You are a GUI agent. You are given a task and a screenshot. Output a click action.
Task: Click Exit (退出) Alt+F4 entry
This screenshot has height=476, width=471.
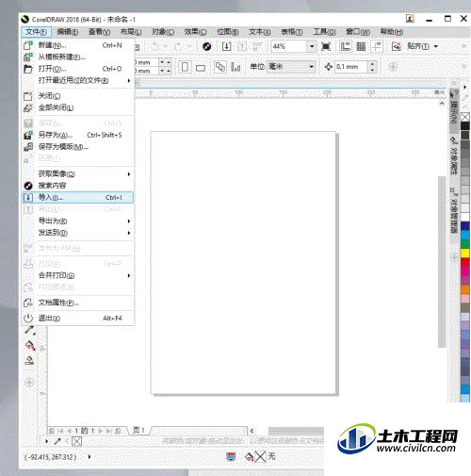(x=78, y=319)
